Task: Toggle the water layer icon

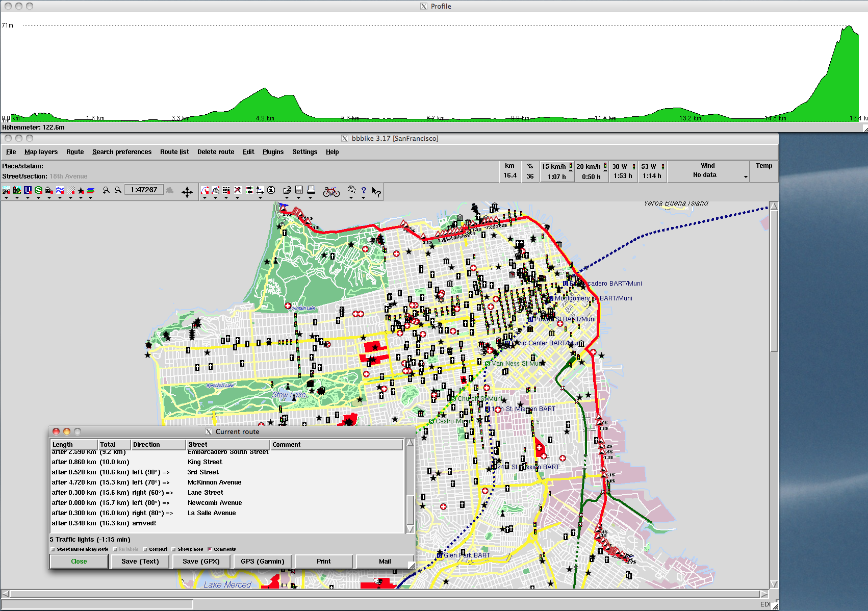Action: [60, 190]
